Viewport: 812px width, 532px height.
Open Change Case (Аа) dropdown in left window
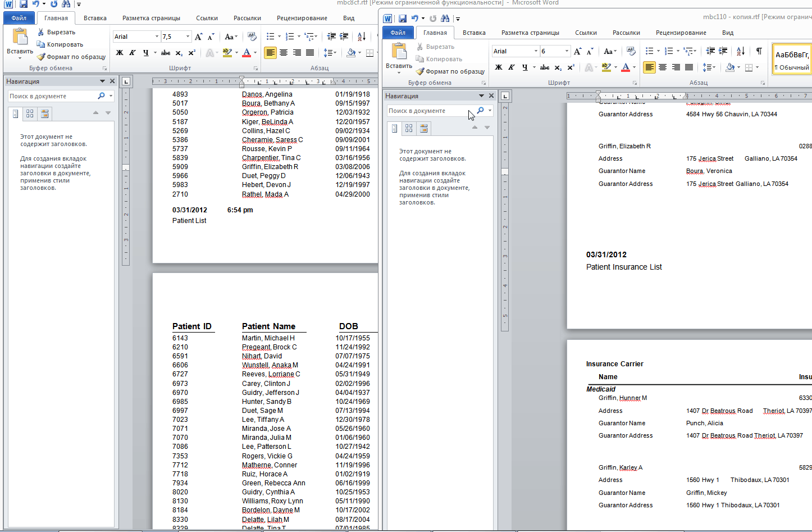tap(231, 37)
